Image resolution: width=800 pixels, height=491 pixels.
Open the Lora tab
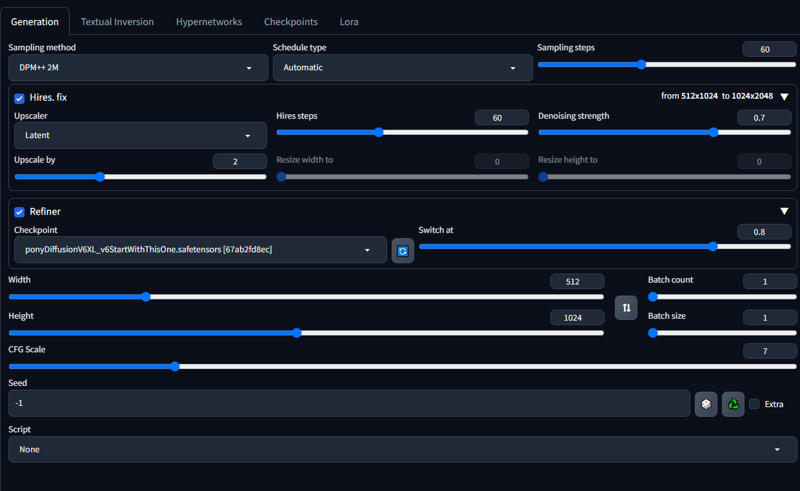click(x=348, y=21)
